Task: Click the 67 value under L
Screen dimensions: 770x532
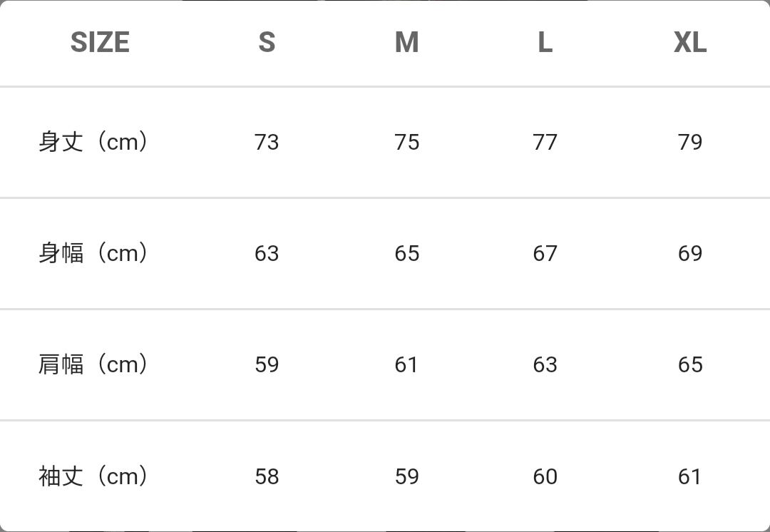Action: point(545,253)
